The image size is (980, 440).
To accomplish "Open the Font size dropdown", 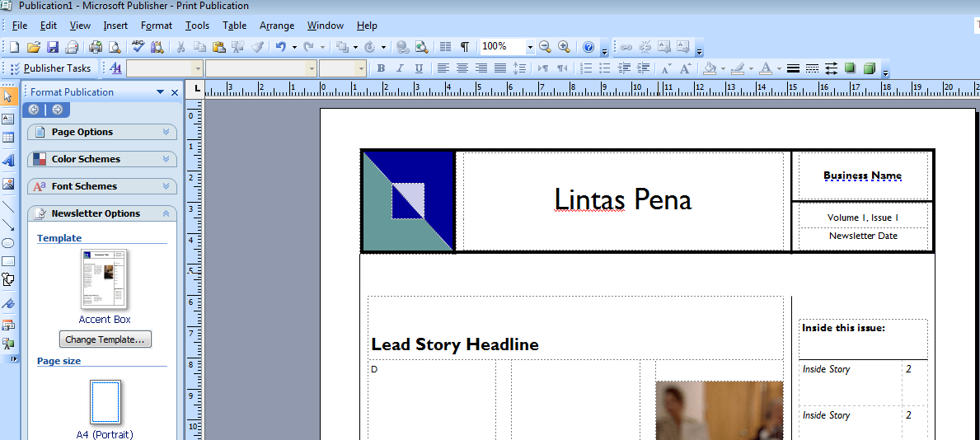I will (361, 68).
